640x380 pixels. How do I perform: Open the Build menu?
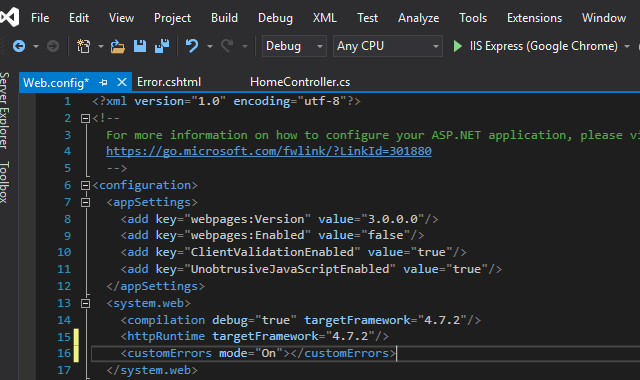coord(224,18)
